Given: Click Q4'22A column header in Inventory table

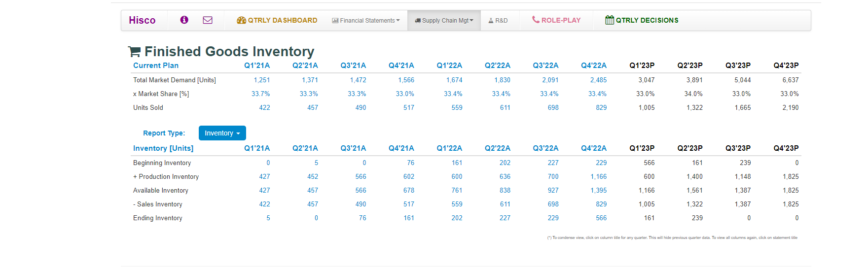Looking at the screenshot, I should (594, 148).
